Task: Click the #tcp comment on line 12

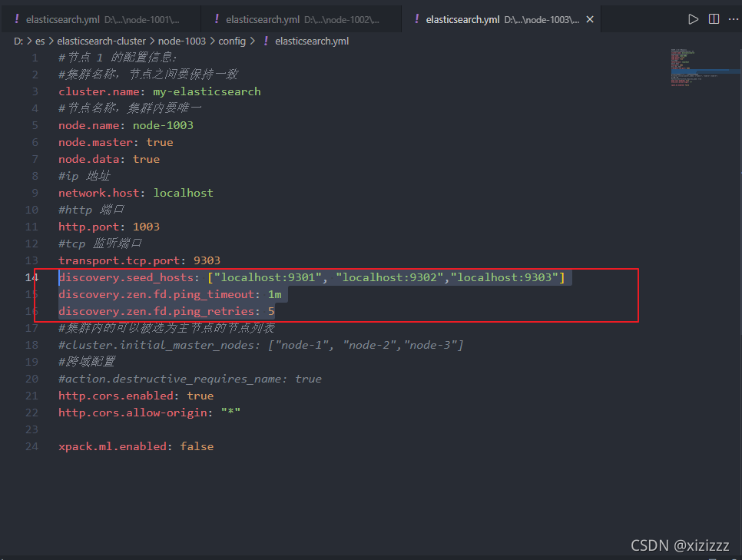Action: click(x=100, y=244)
